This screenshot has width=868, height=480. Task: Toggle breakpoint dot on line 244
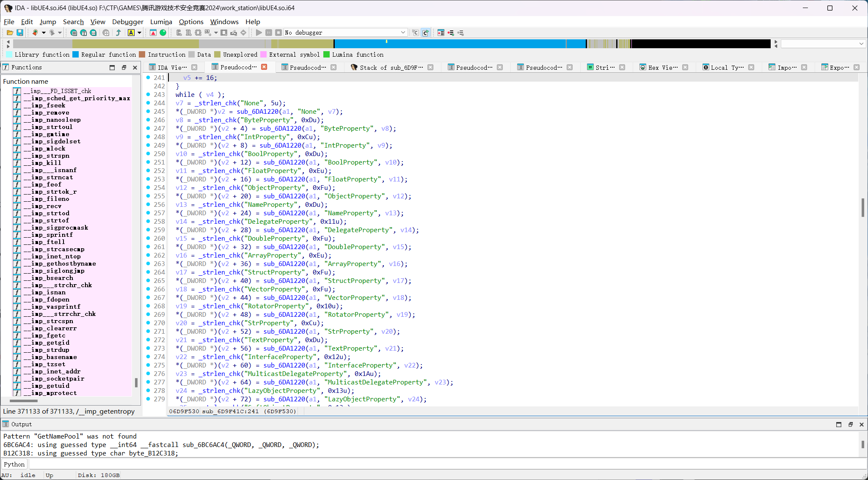tap(148, 103)
